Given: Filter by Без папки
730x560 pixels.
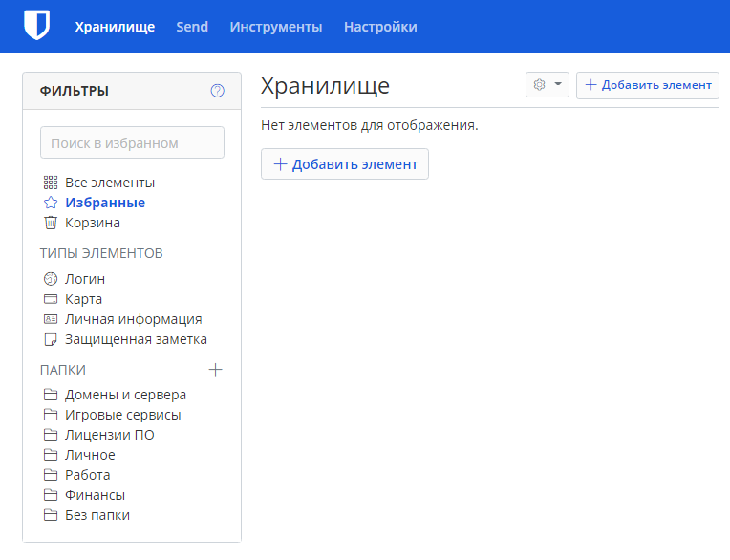Looking at the screenshot, I should pos(97,515).
